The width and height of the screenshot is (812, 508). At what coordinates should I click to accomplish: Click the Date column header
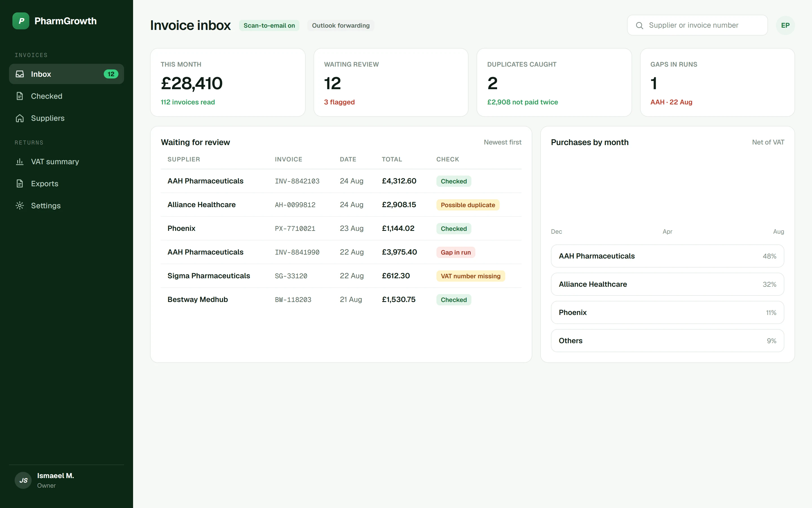pos(348,159)
